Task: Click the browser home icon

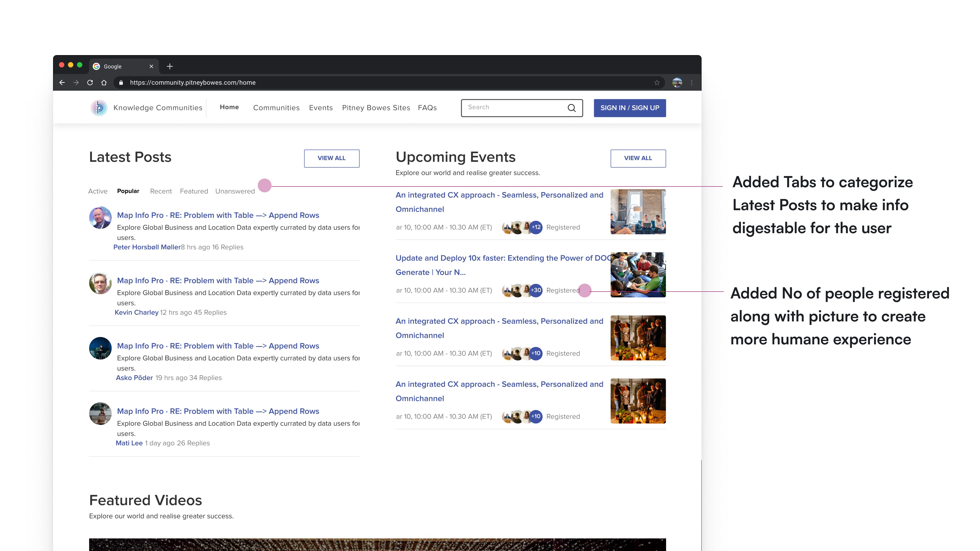Action: tap(104, 82)
